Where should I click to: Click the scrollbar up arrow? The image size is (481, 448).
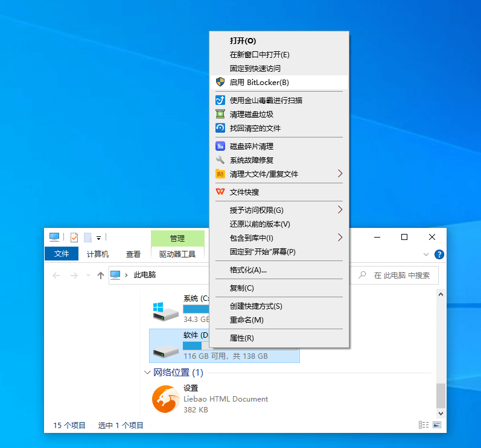point(441,294)
